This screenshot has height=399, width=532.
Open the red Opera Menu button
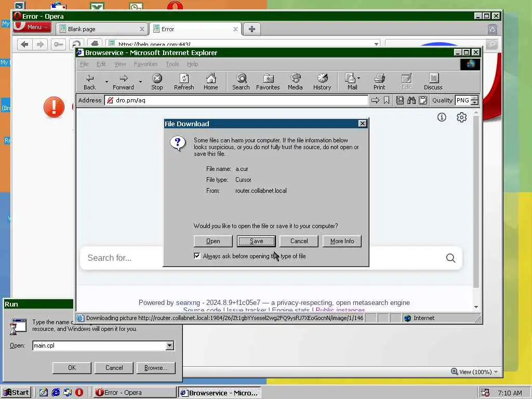pos(33,27)
